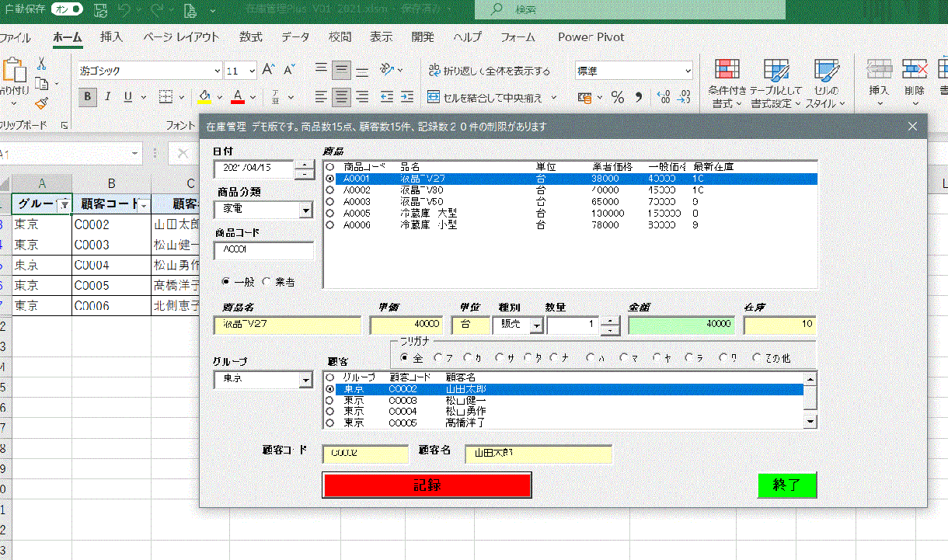
Task: Click the top align icon
Action: [x=321, y=70]
